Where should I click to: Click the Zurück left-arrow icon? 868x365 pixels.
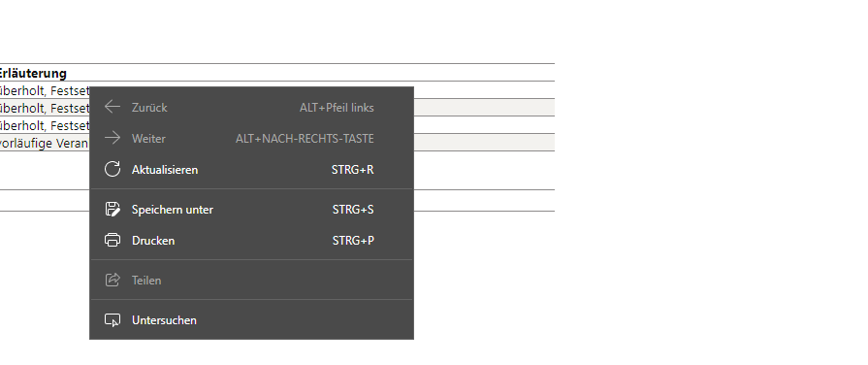pyautogui.click(x=113, y=107)
